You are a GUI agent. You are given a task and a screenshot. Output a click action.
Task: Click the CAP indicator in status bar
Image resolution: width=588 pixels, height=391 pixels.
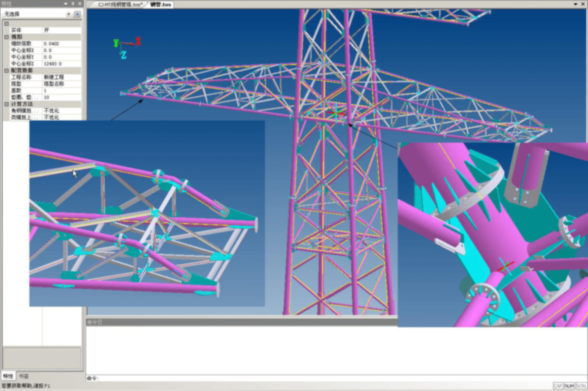[558, 386]
